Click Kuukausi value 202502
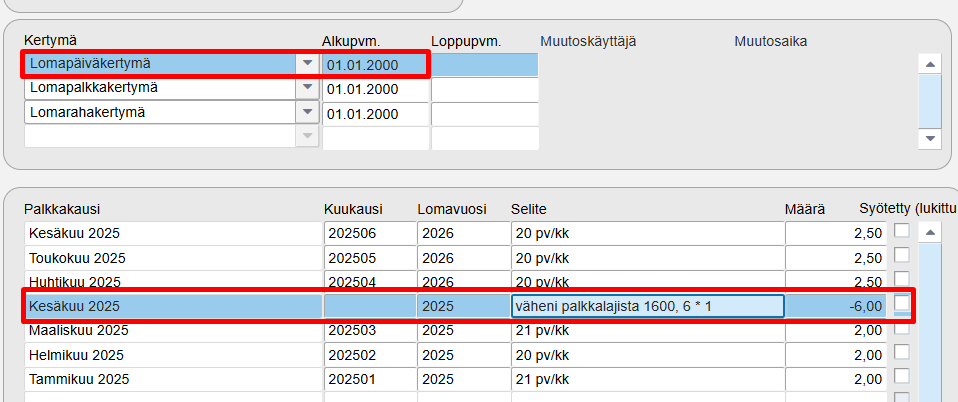 370,355
